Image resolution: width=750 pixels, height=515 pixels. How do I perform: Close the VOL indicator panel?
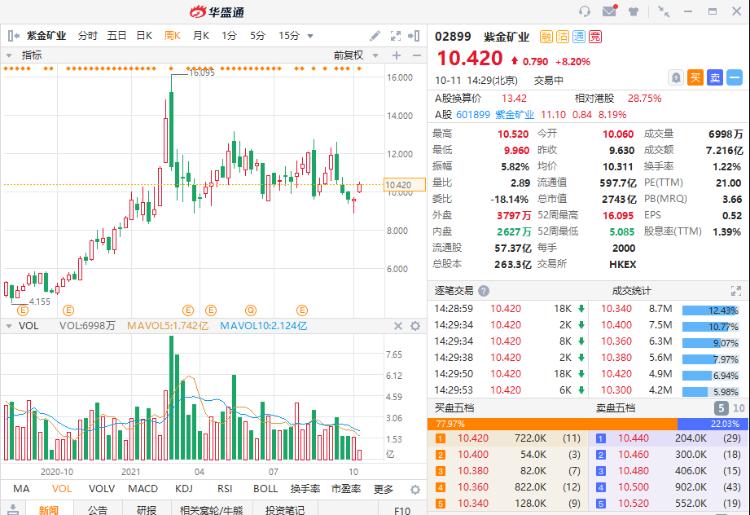pyautogui.click(x=398, y=326)
